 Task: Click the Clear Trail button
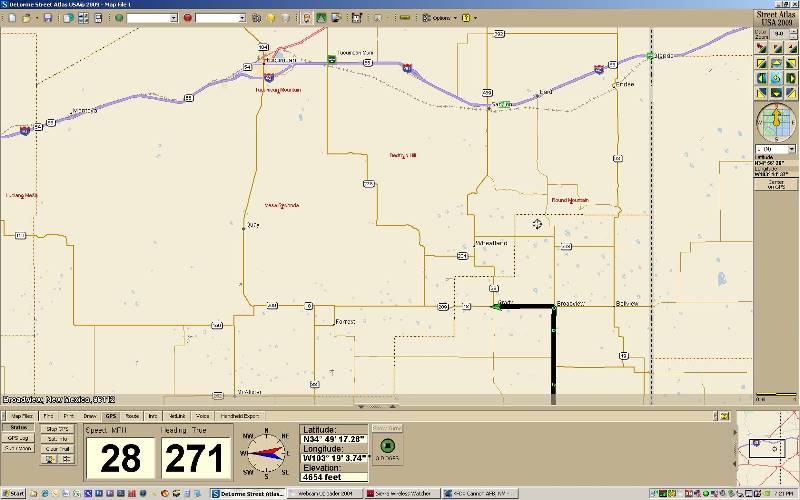58,449
